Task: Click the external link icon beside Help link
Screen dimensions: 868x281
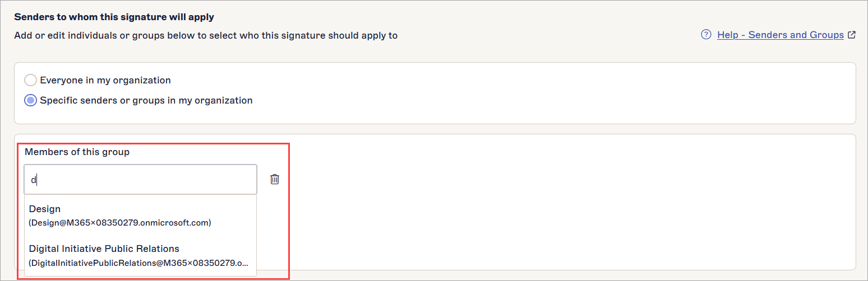Action: click(852, 35)
